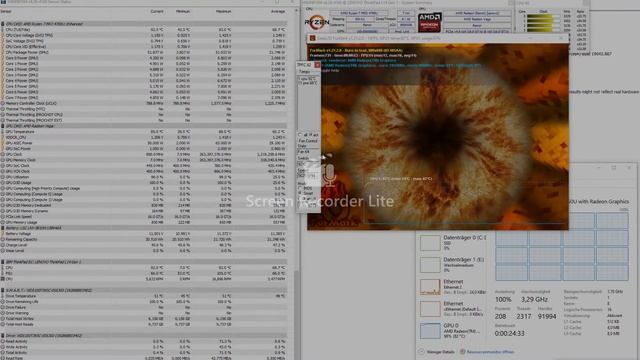Select the vEthernet (Default) adapter in Task Manager
Screen dimensions: 640x360
[452, 309]
